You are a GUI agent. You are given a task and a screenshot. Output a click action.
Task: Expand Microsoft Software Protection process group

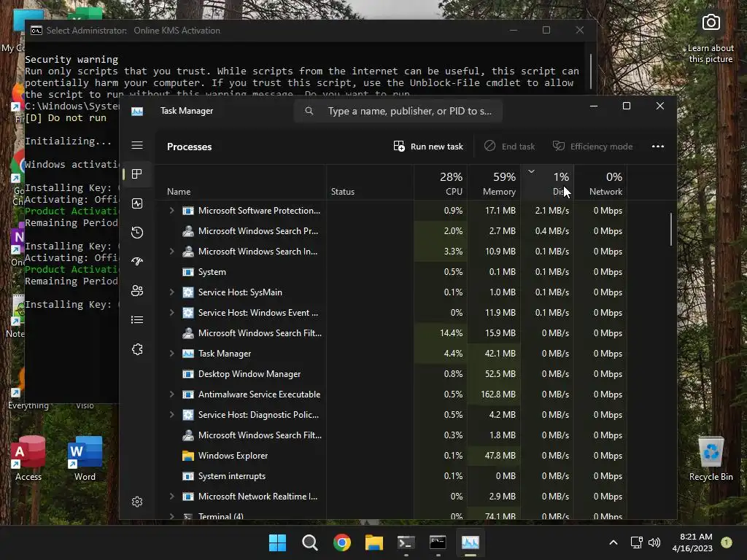click(171, 211)
